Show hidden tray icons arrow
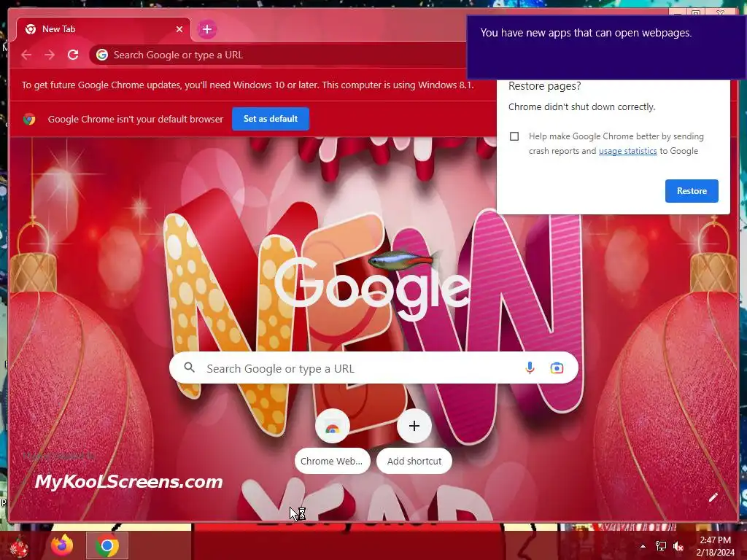Screen dimensions: 747x560 coord(643,546)
